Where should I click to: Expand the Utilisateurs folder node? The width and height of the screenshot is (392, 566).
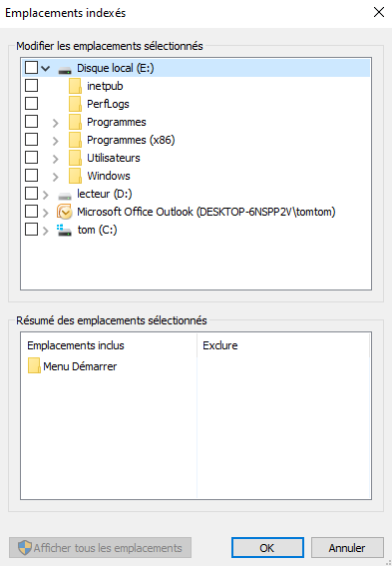tap(55, 159)
